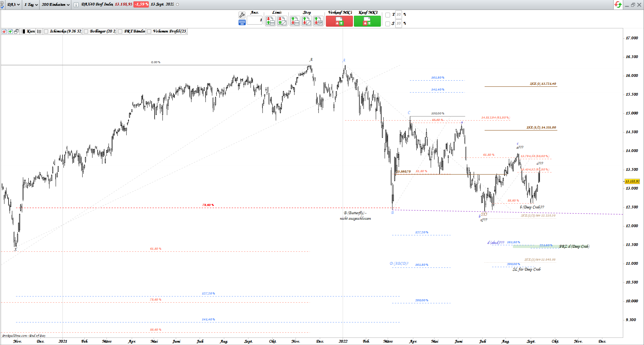Screen dimensions: 644x345
Task: Click the pin/link icon at top-left corner
Action: pos(2,4)
